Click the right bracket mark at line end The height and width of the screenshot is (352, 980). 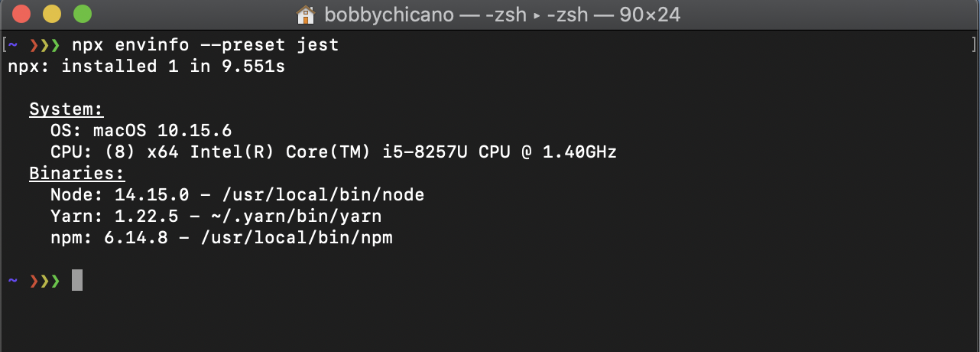tap(973, 44)
